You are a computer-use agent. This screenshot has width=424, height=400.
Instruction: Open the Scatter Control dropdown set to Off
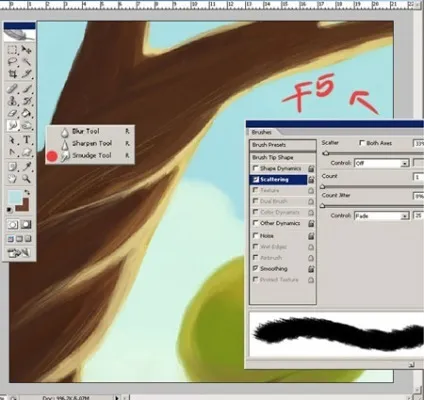[381, 163]
